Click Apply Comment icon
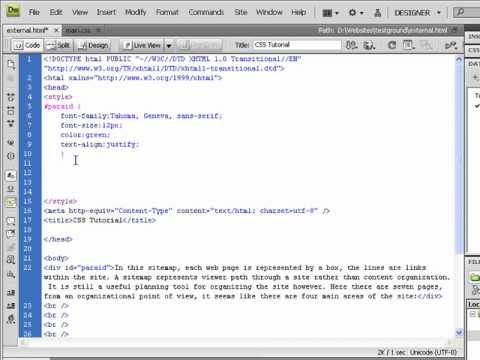This screenshot has width=480, height=360. coord(11,221)
